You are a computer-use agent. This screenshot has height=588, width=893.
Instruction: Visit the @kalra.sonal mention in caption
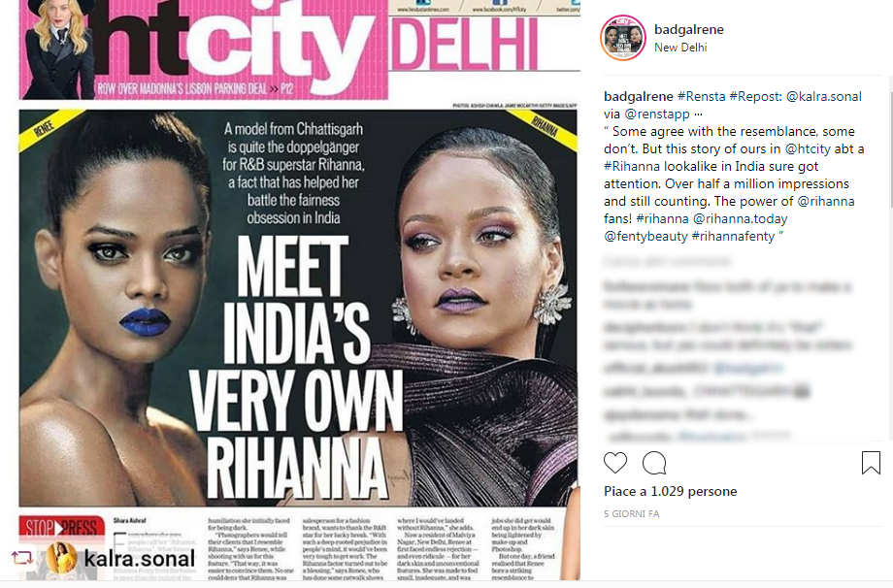point(824,97)
